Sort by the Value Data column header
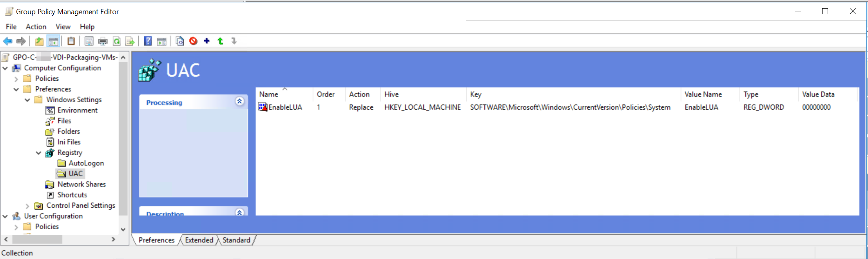This screenshot has height=259, width=868. pyautogui.click(x=828, y=94)
